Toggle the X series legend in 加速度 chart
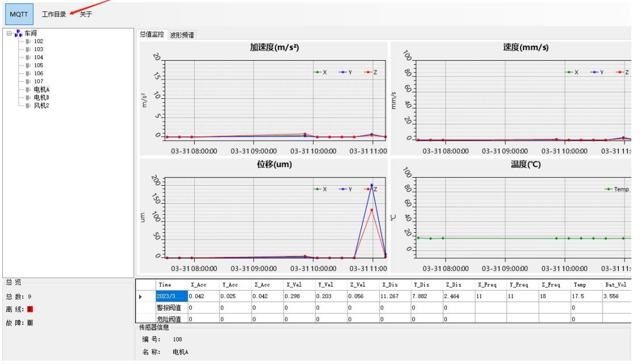 pos(320,73)
